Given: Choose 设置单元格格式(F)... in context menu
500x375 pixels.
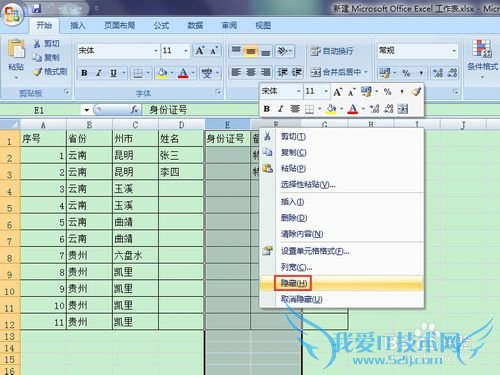Looking at the screenshot, I should pyautogui.click(x=342, y=251).
